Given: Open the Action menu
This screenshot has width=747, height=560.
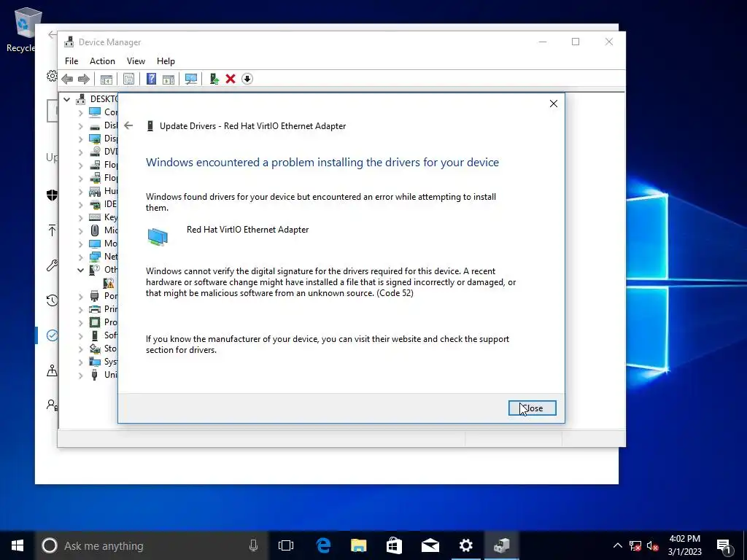Looking at the screenshot, I should (102, 61).
